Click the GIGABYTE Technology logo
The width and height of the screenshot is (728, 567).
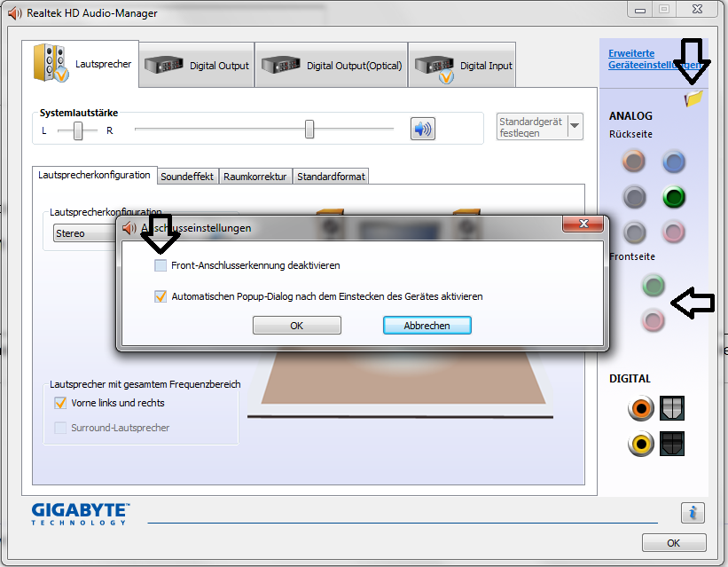pos(81,514)
